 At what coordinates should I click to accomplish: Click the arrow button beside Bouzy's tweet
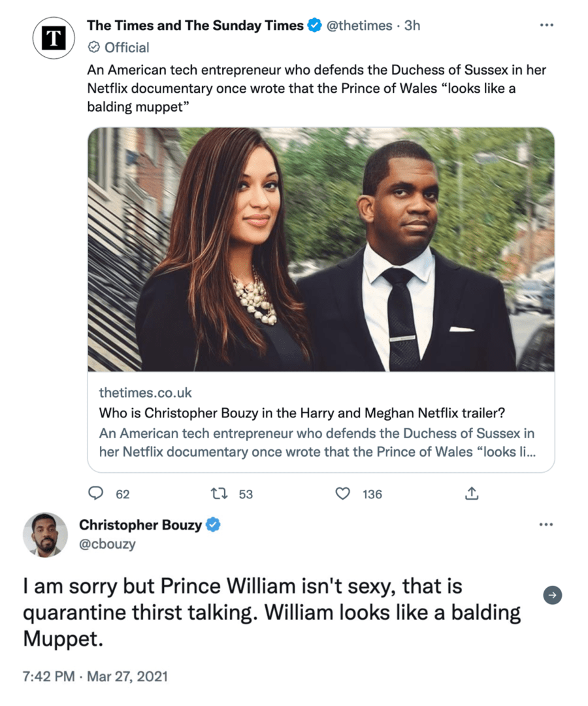click(x=553, y=595)
